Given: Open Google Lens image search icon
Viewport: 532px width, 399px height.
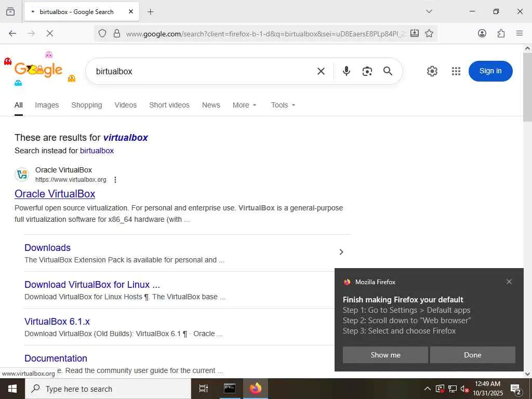Looking at the screenshot, I should tap(367, 71).
